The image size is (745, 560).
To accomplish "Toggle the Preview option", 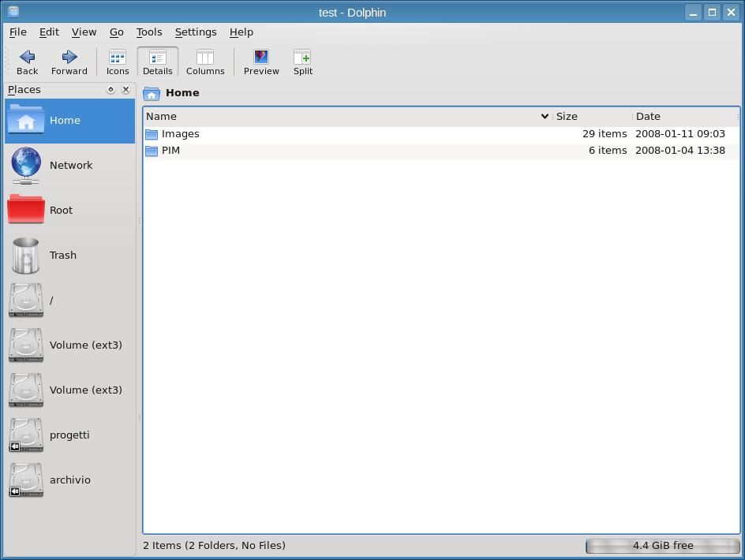I will click(261, 62).
